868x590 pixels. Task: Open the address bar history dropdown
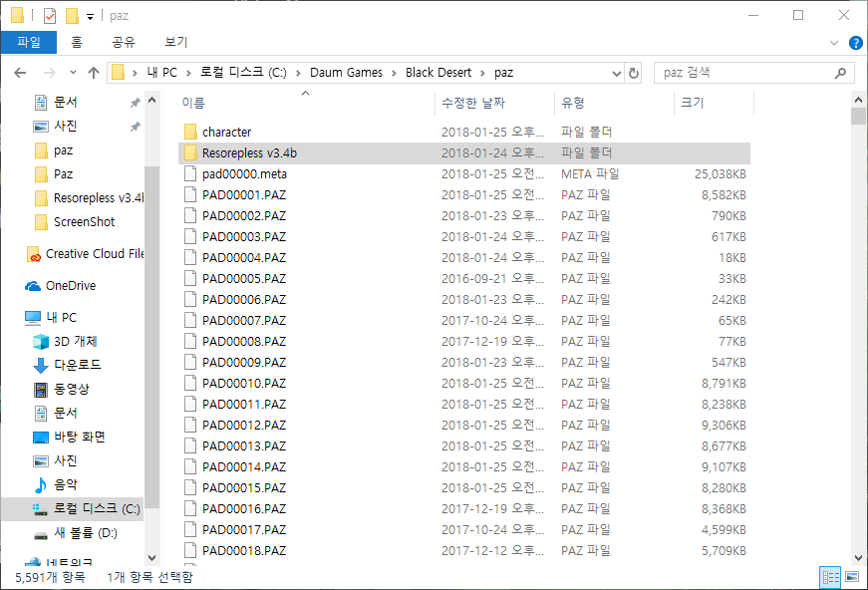(x=614, y=73)
